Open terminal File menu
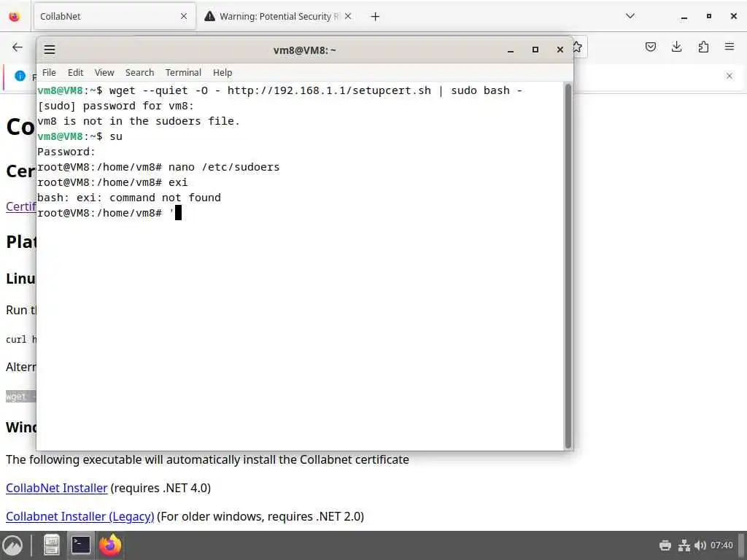Viewport: 747px width, 560px height. click(x=49, y=72)
